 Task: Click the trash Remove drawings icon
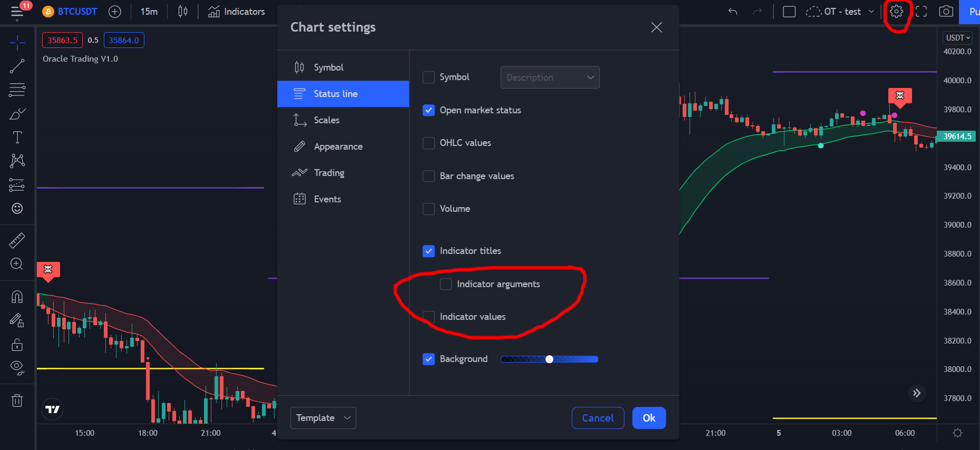(17, 400)
